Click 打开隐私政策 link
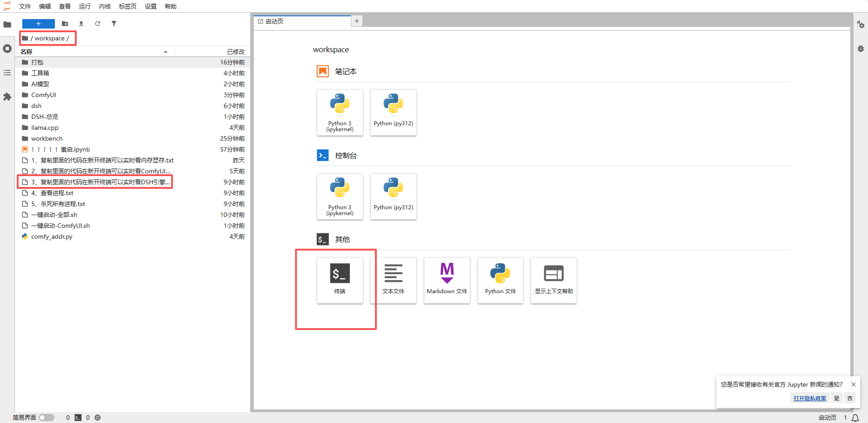The width and height of the screenshot is (868, 423). point(810,398)
